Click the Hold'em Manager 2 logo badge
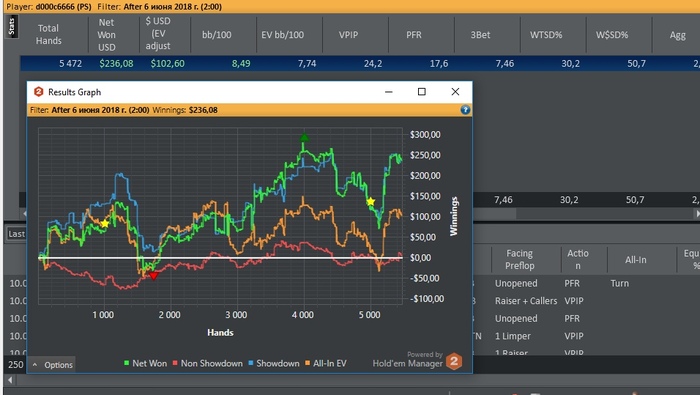Image resolution: width=700 pixels, height=395 pixels. click(x=454, y=362)
